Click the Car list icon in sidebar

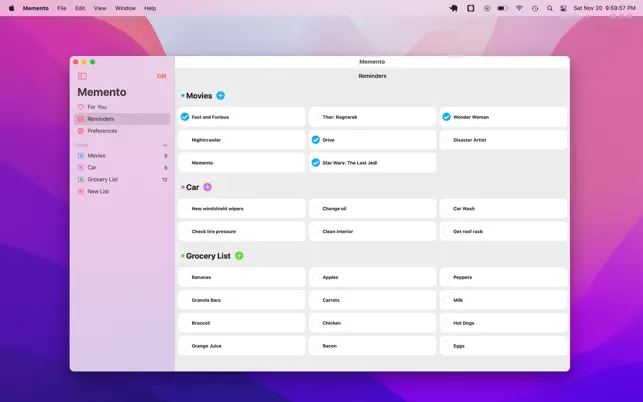click(81, 167)
